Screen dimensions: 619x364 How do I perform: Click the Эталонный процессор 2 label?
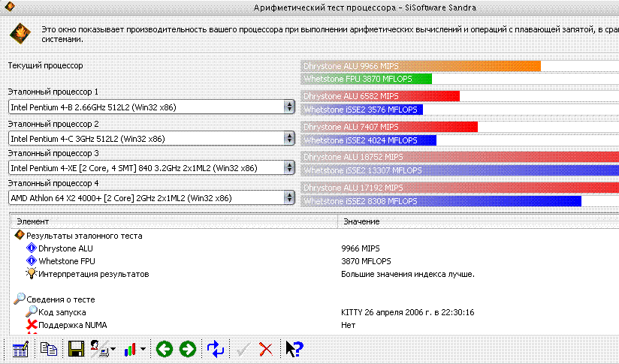53,125
